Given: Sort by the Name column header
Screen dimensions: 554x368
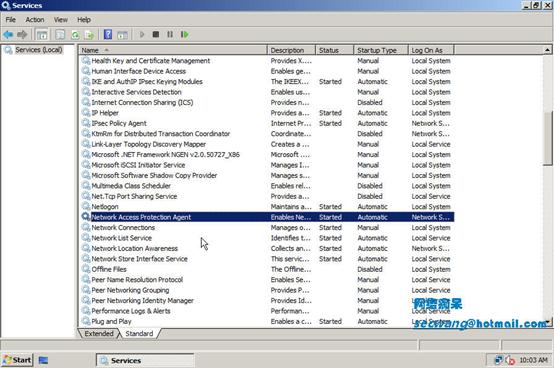Looking at the screenshot, I should tap(172, 50).
